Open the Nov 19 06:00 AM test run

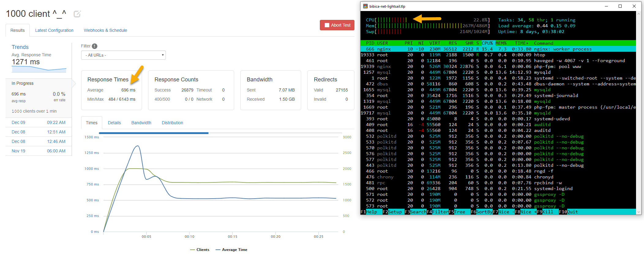click(39, 151)
